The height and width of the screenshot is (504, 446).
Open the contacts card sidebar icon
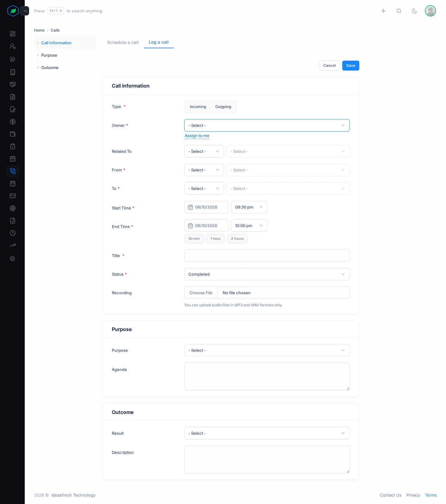tap(13, 59)
